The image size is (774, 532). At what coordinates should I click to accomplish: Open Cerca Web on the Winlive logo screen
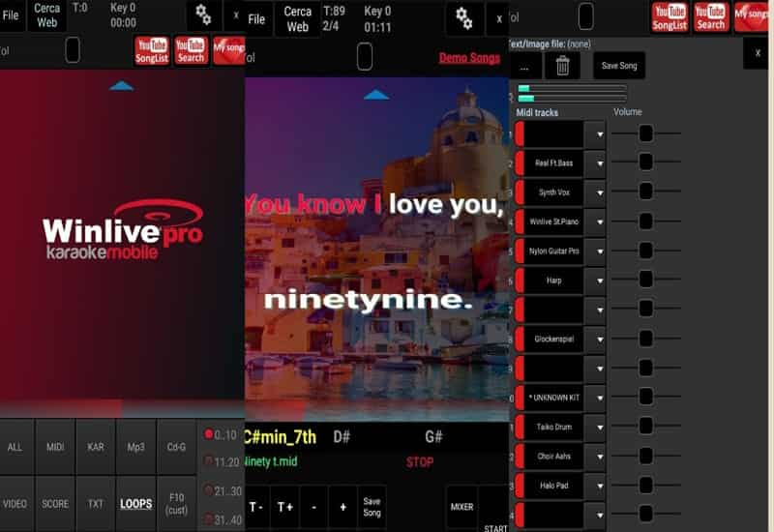point(46,15)
